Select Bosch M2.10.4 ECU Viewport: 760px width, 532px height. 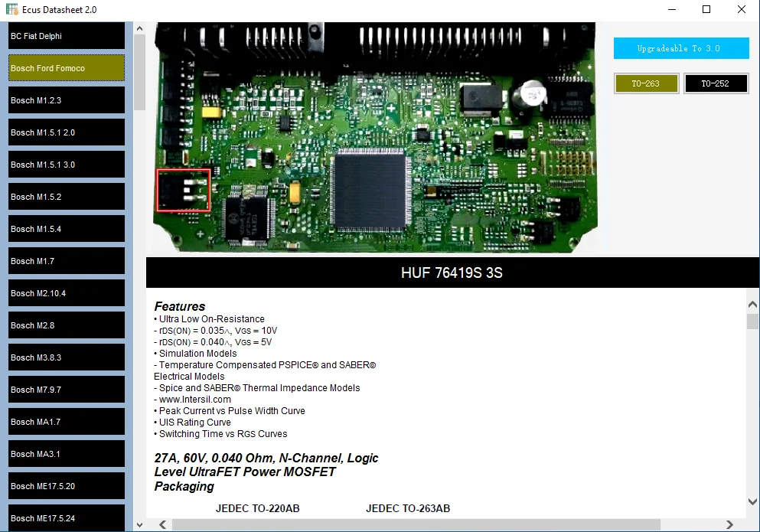67,293
